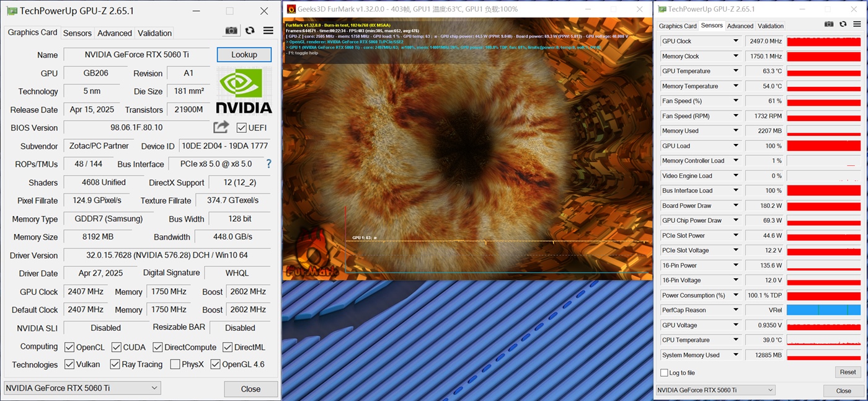Click the Power Consumption value 100.1 % TDP
868x401 pixels.
pos(764,295)
